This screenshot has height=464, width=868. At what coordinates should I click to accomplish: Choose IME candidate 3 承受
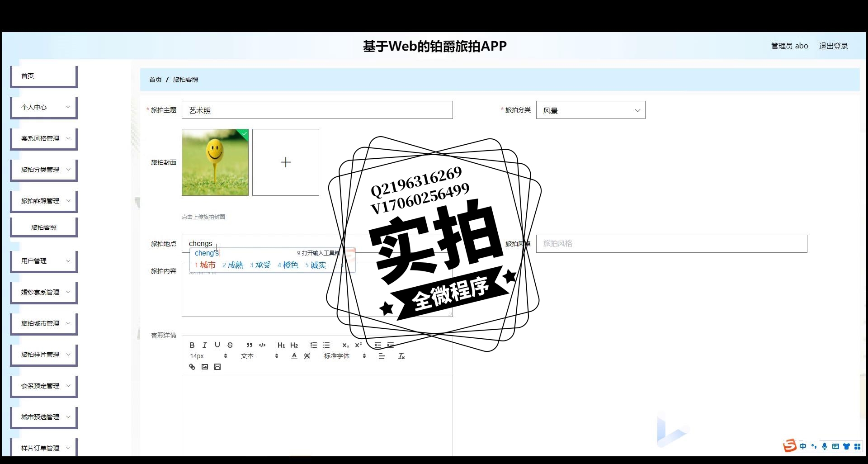(x=260, y=265)
